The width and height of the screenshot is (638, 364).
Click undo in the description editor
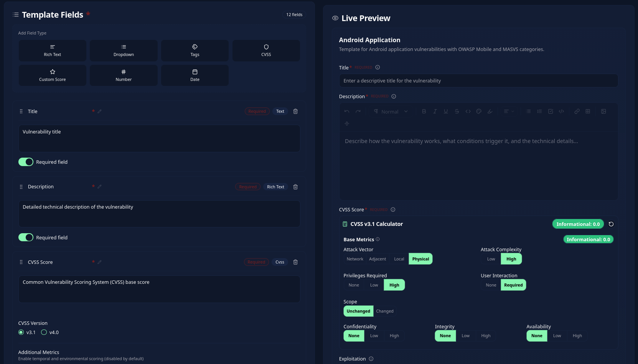click(347, 111)
